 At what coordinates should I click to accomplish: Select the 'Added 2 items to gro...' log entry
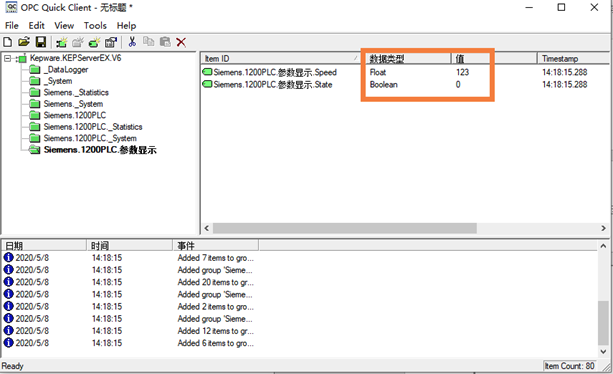(215, 306)
